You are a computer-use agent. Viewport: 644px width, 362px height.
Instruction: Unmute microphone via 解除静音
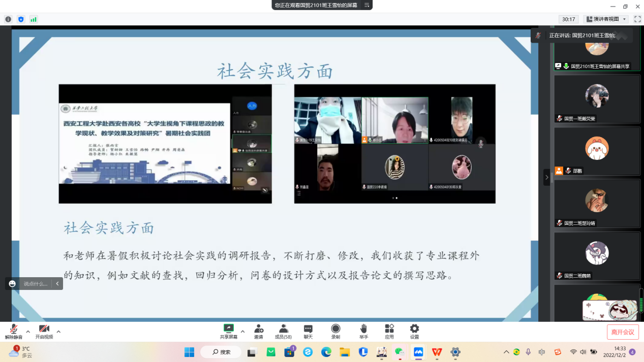(14, 332)
